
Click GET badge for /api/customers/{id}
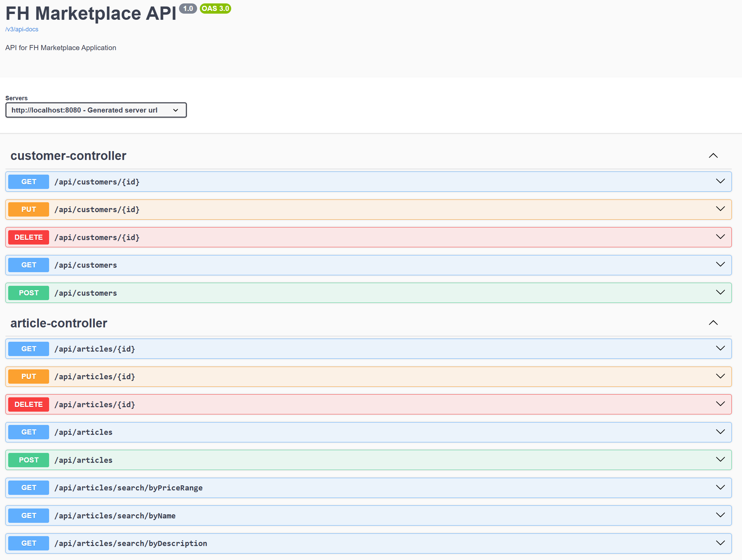(x=29, y=182)
